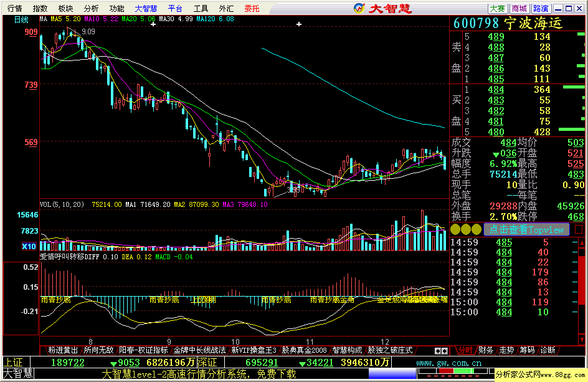Click the 最高 value 525

576,164
